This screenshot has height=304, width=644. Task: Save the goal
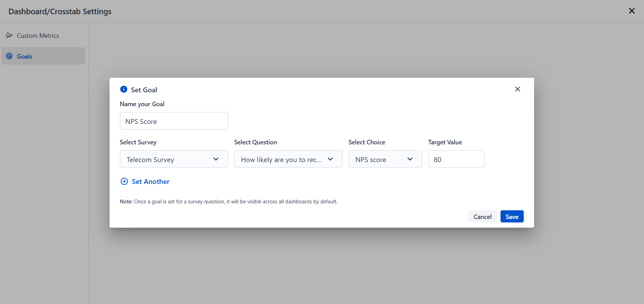click(512, 217)
